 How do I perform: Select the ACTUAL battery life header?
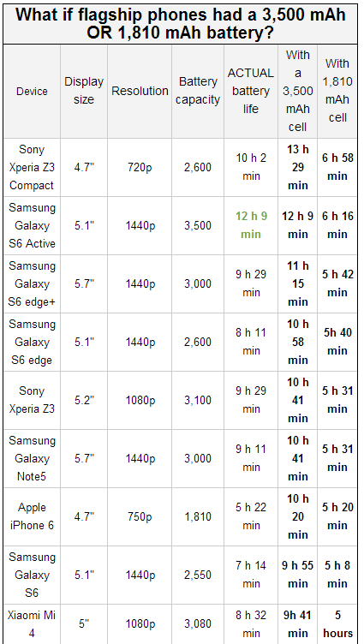tap(251, 91)
